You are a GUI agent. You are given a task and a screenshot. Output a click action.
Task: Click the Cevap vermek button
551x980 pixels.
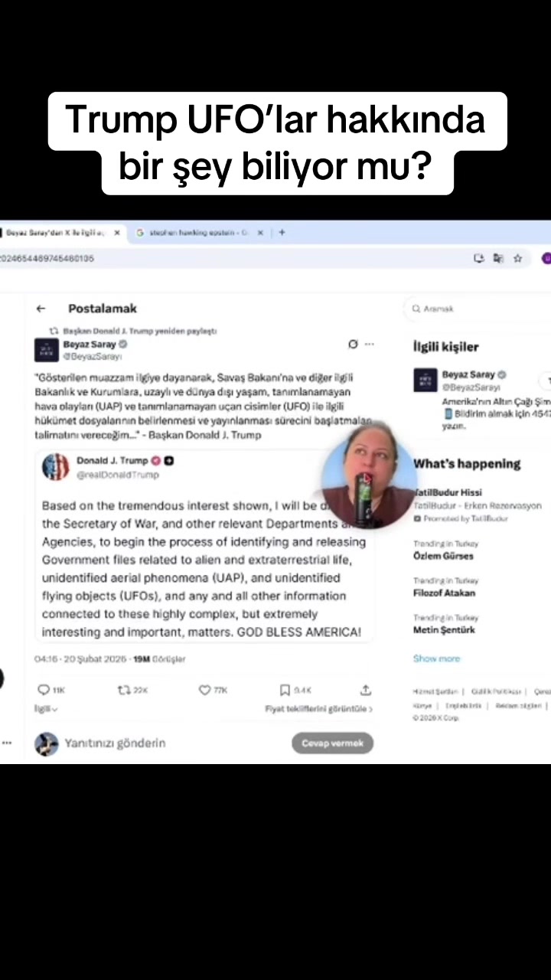tap(332, 743)
